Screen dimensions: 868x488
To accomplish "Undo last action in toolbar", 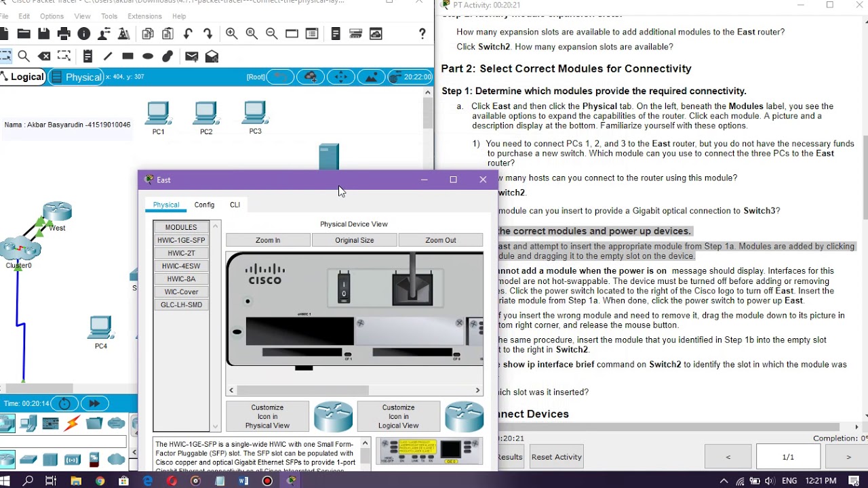I will [x=188, y=34].
